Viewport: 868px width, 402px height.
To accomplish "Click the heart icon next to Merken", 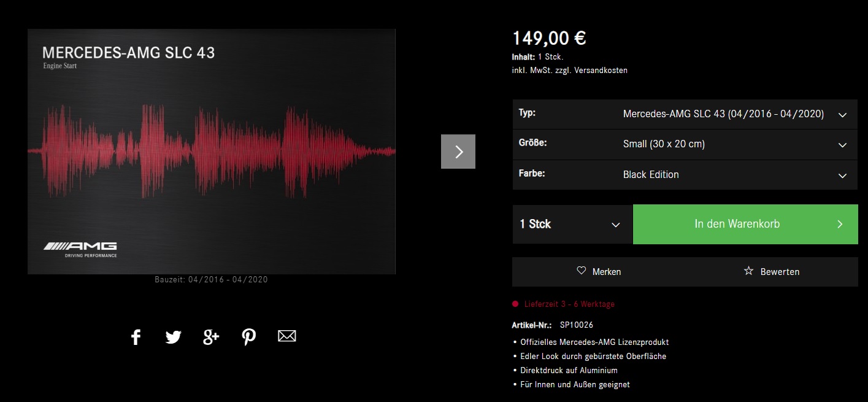I will click(580, 271).
